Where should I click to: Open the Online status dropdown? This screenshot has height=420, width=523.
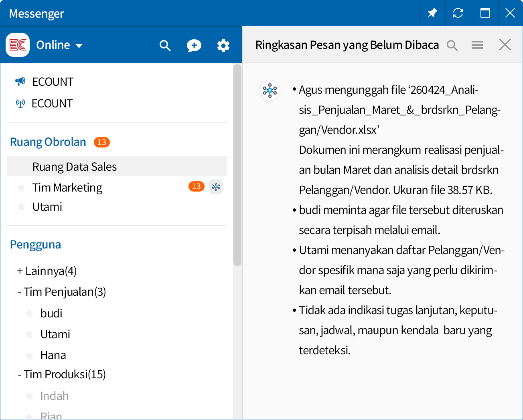pos(59,45)
